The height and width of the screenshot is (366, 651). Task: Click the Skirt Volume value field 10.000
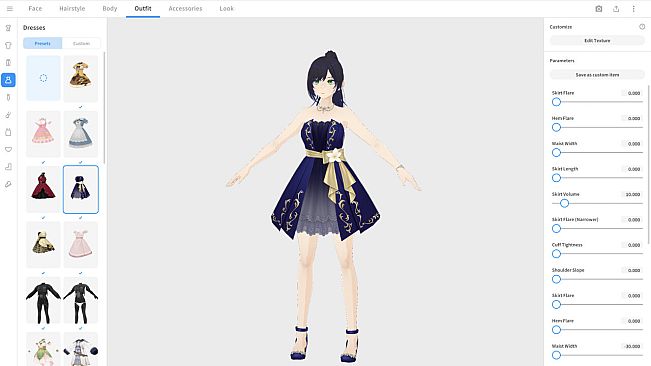pos(632,194)
